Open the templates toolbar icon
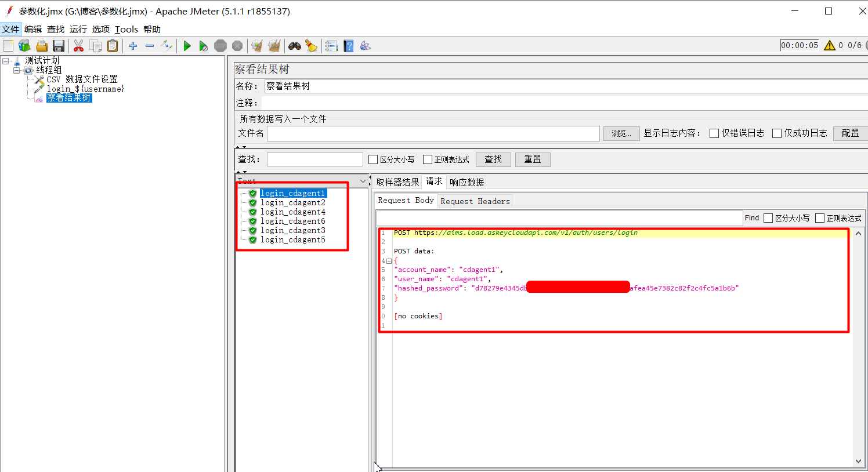868x472 pixels. [x=24, y=46]
